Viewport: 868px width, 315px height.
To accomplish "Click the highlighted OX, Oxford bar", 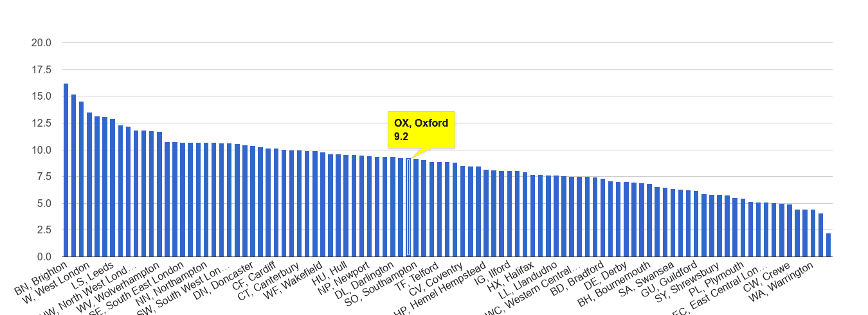I will [x=408, y=208].
